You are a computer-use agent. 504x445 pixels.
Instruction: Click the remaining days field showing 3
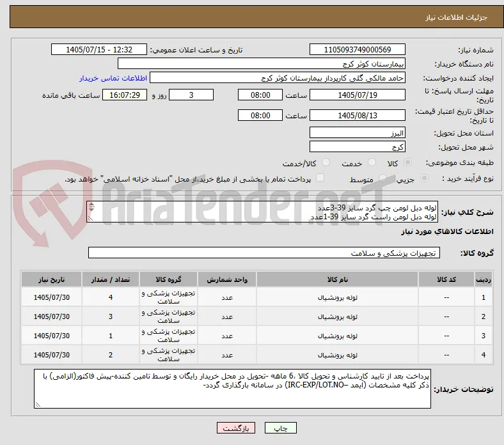click(191, 95)
